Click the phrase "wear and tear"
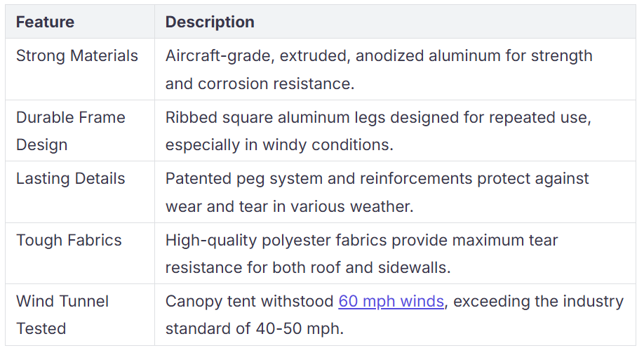 (x=215, y=206)
